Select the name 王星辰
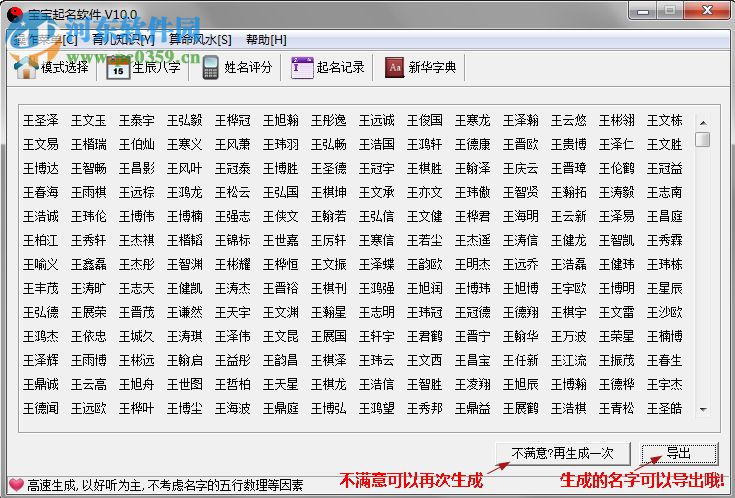The height and width of the screenshot is (498, 735). pyautogui.click(x=665, y=288)
